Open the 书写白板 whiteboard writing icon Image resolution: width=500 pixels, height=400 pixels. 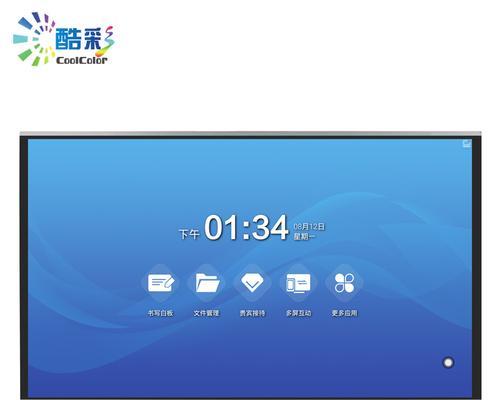pos(161,283)
